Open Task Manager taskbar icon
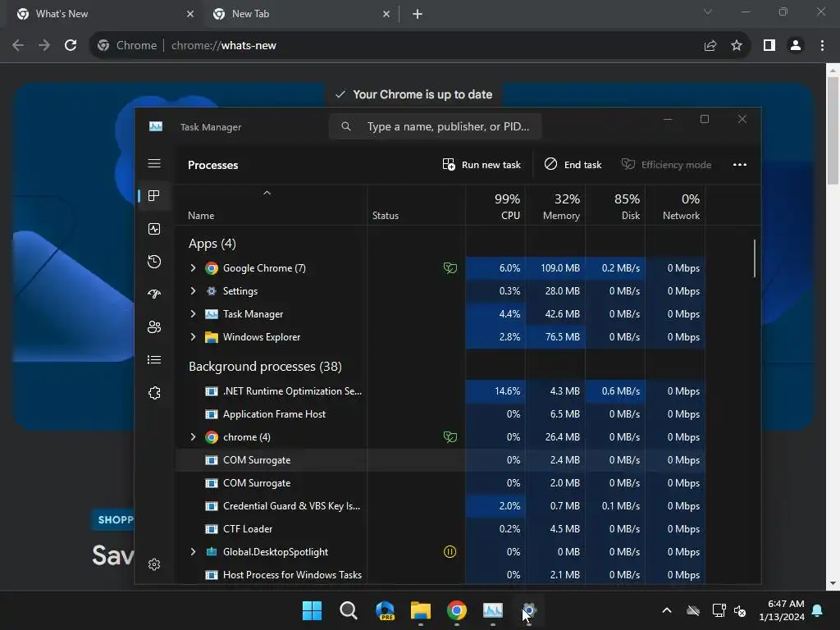Image resolution: width=840 pixels, height=630 pixels. [493, 610]
